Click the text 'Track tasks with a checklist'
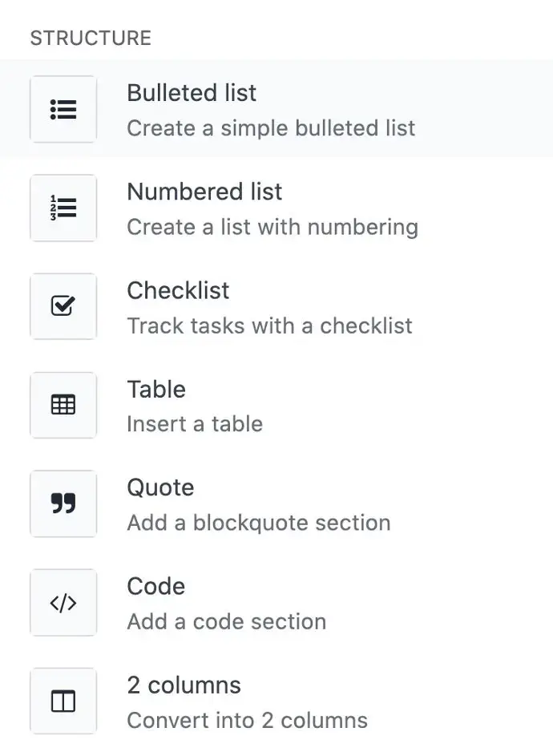Screen dimensions: 553x756 coord(269,325)
